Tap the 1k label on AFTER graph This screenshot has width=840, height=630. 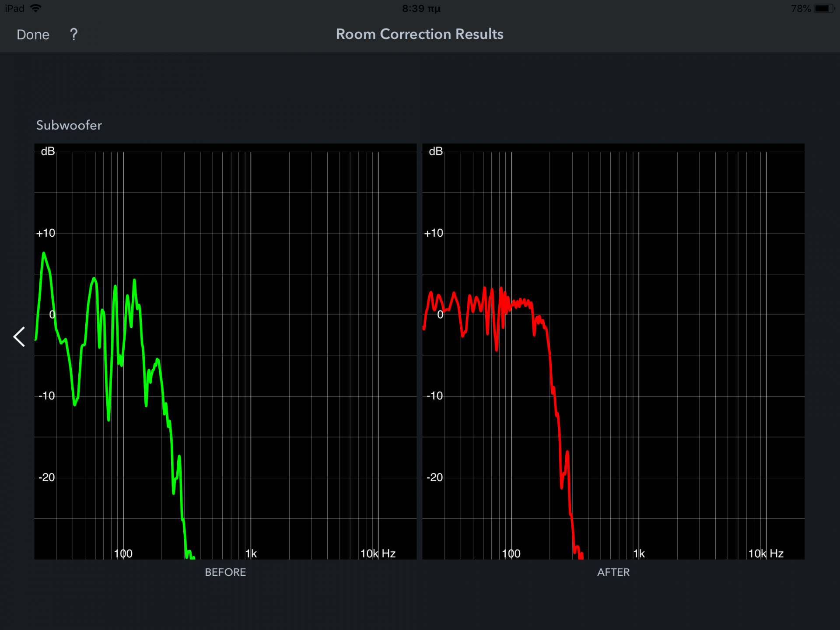(x=639, y=553)
